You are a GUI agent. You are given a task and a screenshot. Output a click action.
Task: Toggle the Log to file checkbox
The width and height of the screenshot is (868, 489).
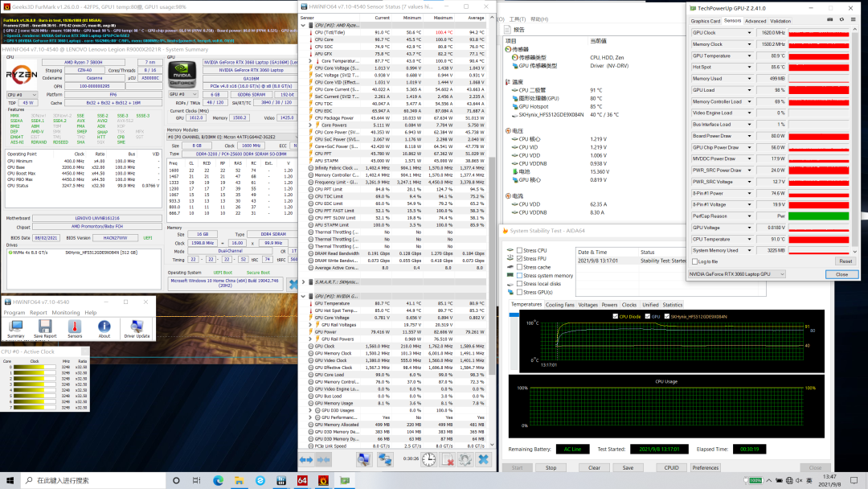695,261
